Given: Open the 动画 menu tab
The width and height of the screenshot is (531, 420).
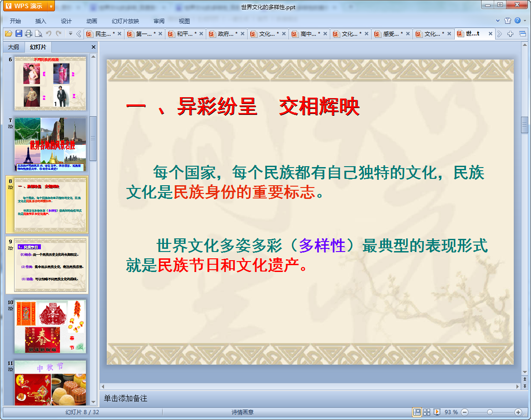Looking at the screenshot, I should (91, 21).
